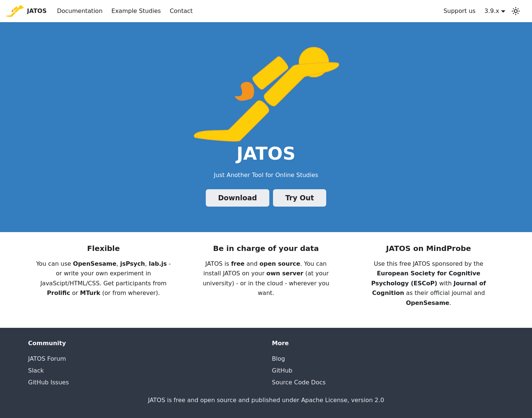Click the Try Out button
Screen dimensions: 532x418
[300, 198]
